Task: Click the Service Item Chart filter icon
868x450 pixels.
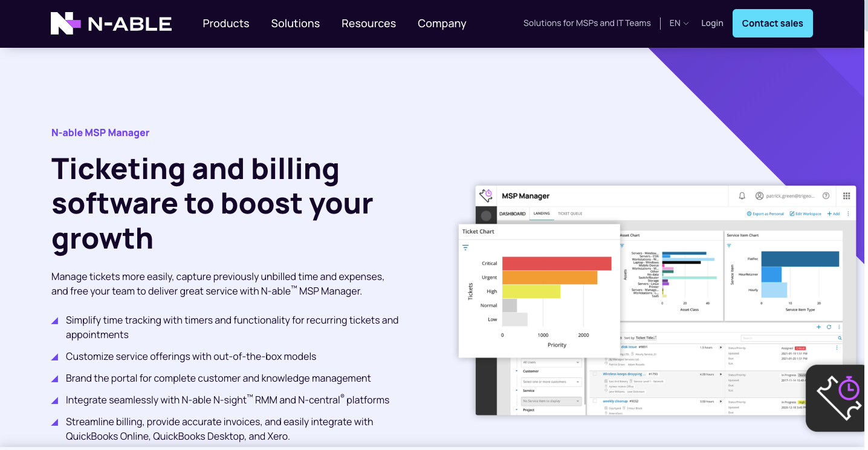Action: coord(729,246)
